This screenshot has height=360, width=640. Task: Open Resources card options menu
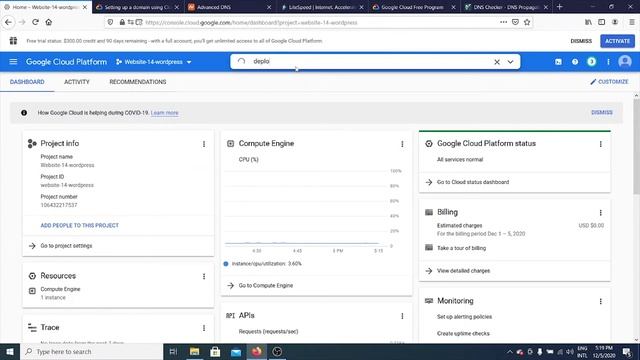204,276
